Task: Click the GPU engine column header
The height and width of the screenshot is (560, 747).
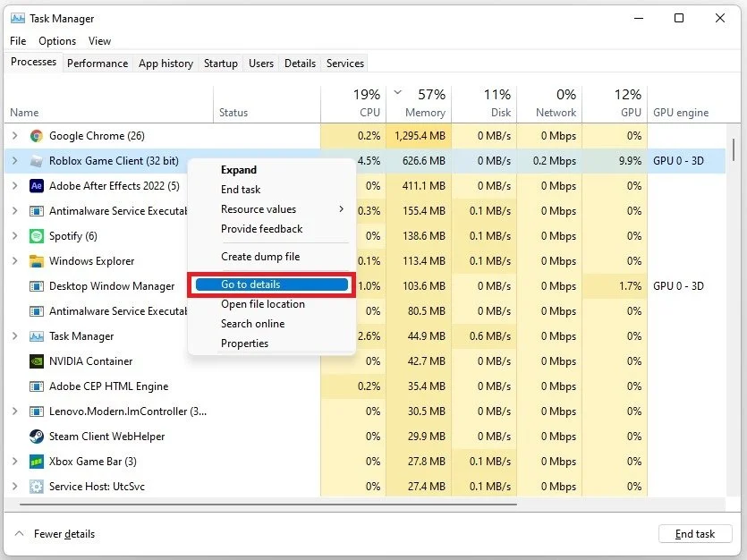Action: click(x=686, y=104)
